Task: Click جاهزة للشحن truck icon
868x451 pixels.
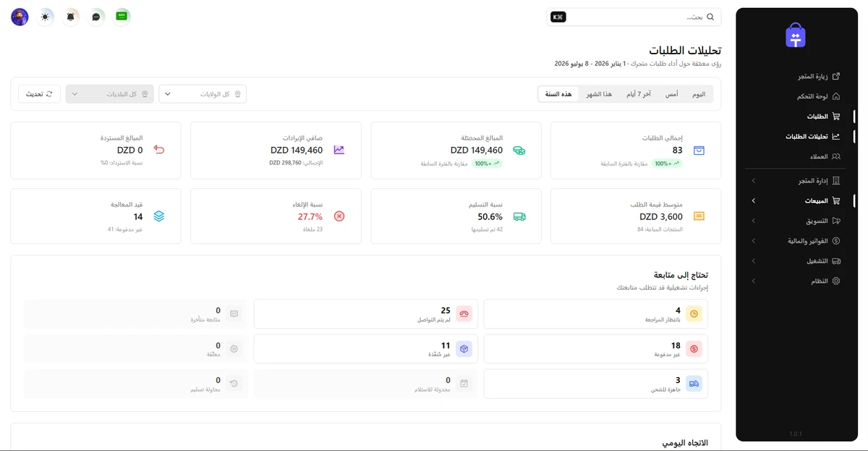Action: click(694, 384)
